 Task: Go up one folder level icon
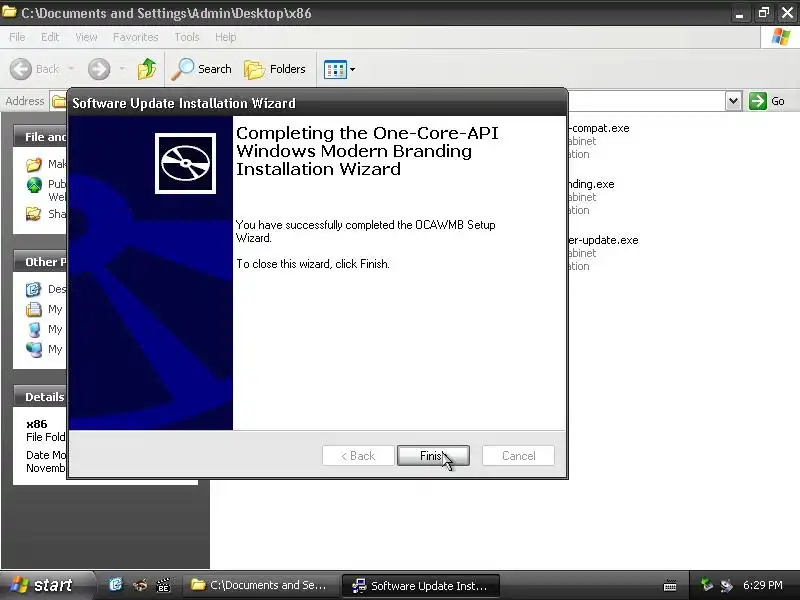tap(147, 69)
